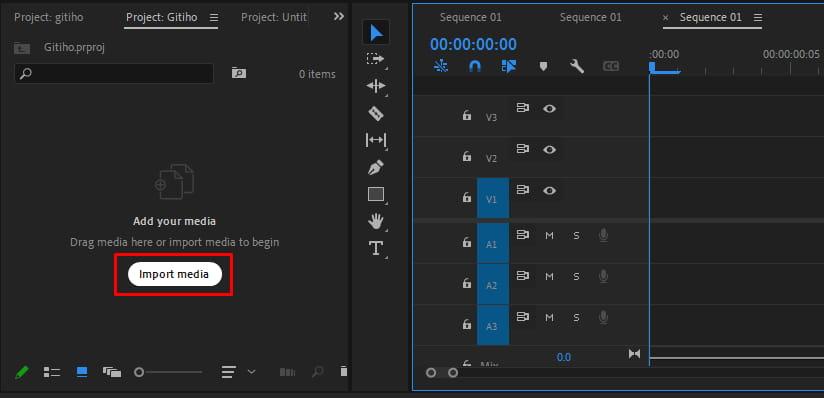Open Timeline Display Settings wrench
824x398 pixels.
tap(577, 66)
